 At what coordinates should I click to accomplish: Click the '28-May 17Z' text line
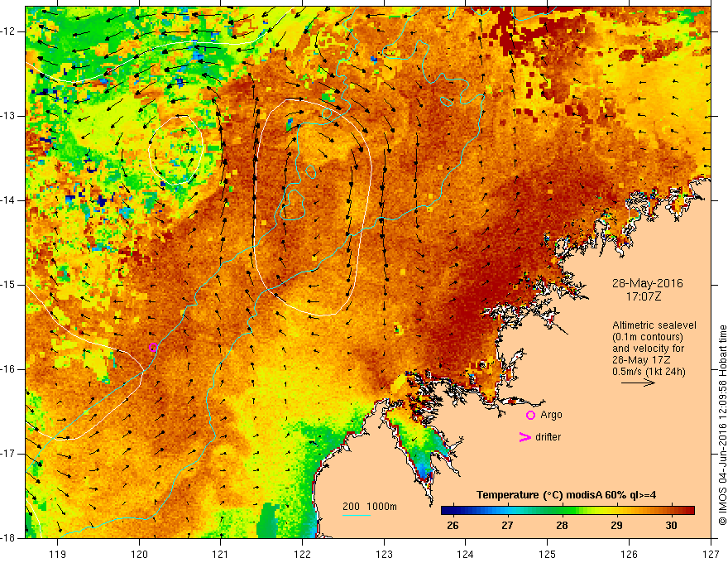tap(640, 360)
